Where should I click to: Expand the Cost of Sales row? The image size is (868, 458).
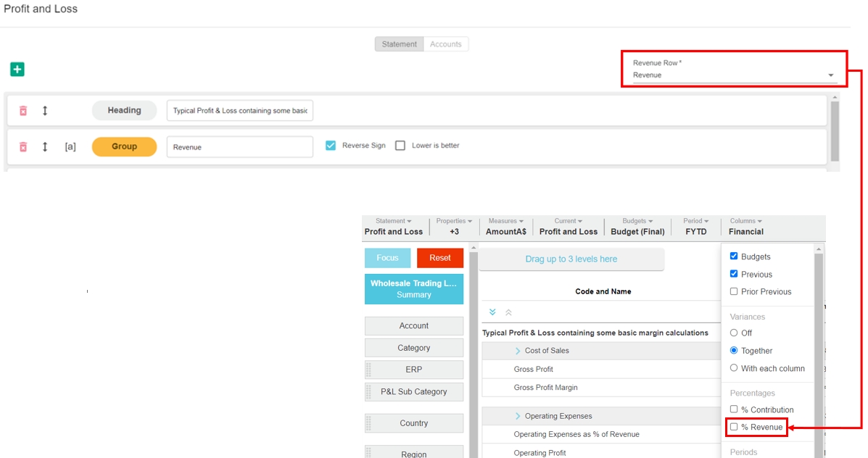click(518, 351)
